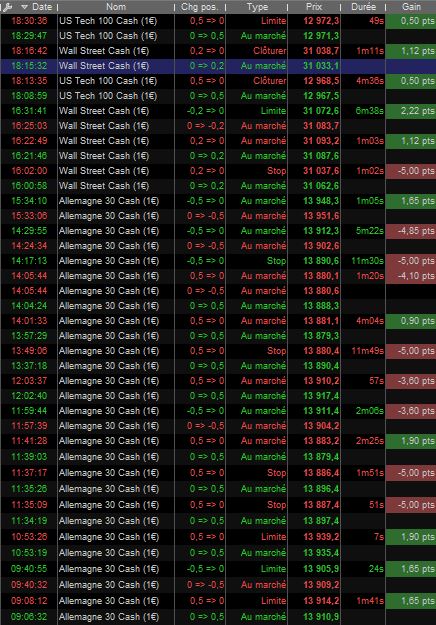Viewport: 436px width, 625px height.
Task: Select the 1m05s duration cell
Action: pos(370,201)
